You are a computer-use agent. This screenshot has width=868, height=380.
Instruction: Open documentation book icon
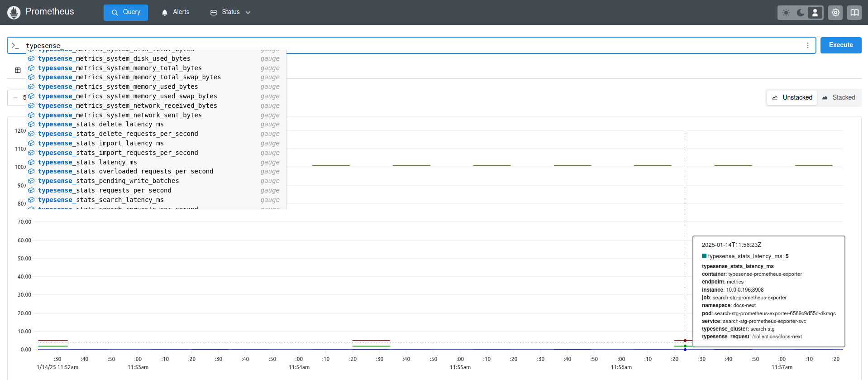point(854,13)
